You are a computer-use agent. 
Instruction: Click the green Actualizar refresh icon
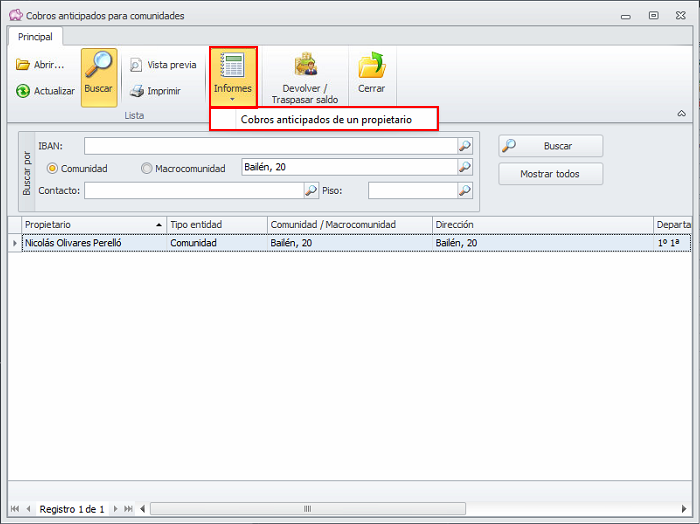click(23, 91)
